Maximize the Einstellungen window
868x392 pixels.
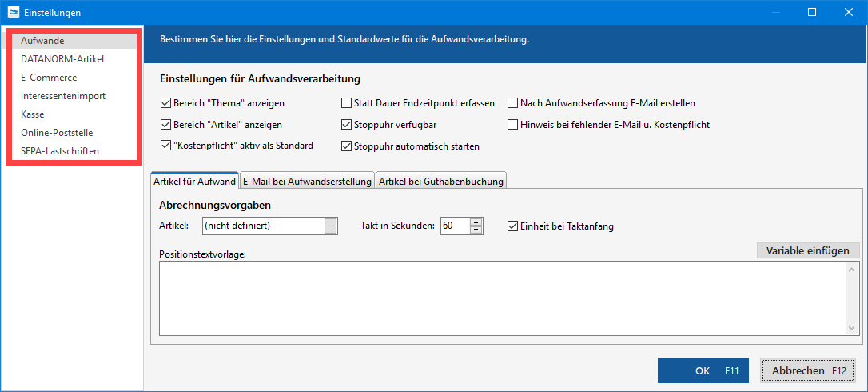click(x=812, y=12)
